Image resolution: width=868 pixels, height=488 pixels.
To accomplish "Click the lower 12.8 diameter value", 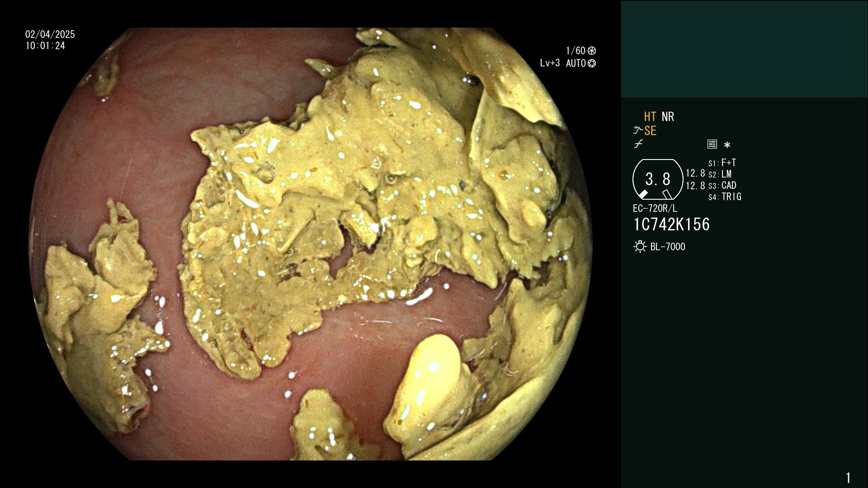I will click(695, 185).
